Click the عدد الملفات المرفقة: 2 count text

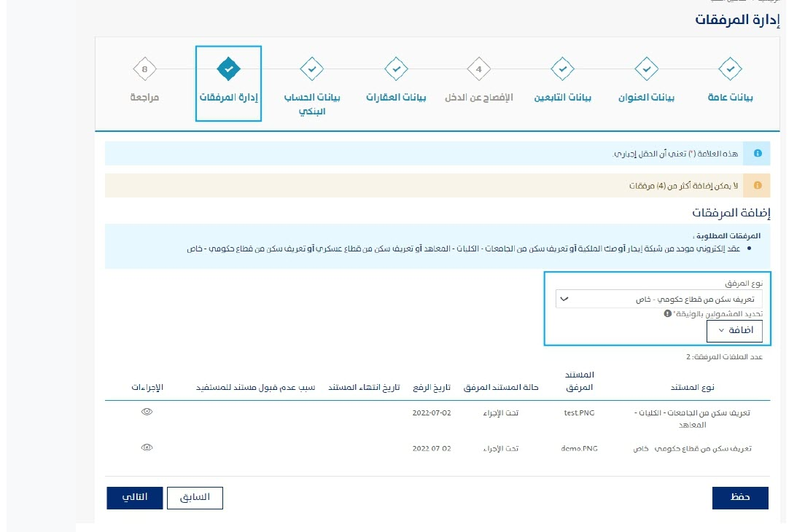coord(724,356)
